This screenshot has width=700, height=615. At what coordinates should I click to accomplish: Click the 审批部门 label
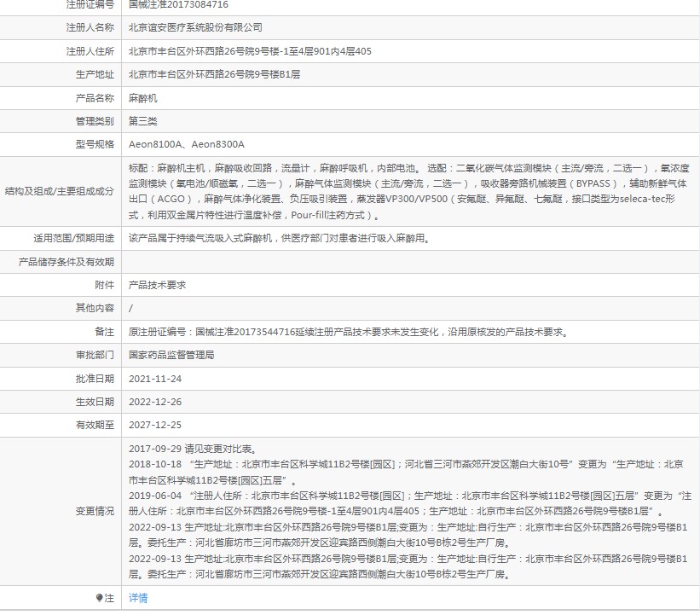tap(95, 355)
